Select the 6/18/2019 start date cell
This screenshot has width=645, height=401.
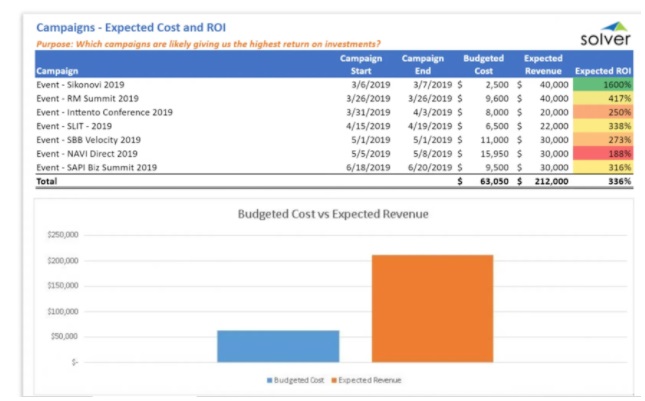pos(368,167)
